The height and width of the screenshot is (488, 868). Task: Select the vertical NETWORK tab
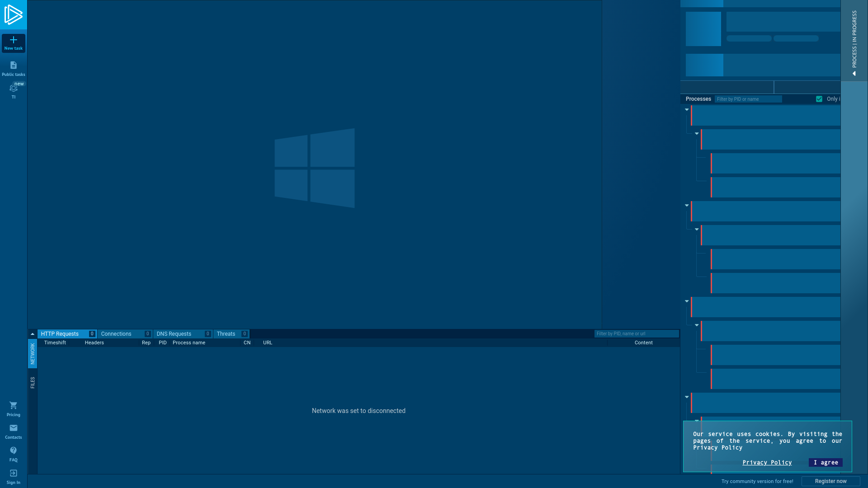33,353
